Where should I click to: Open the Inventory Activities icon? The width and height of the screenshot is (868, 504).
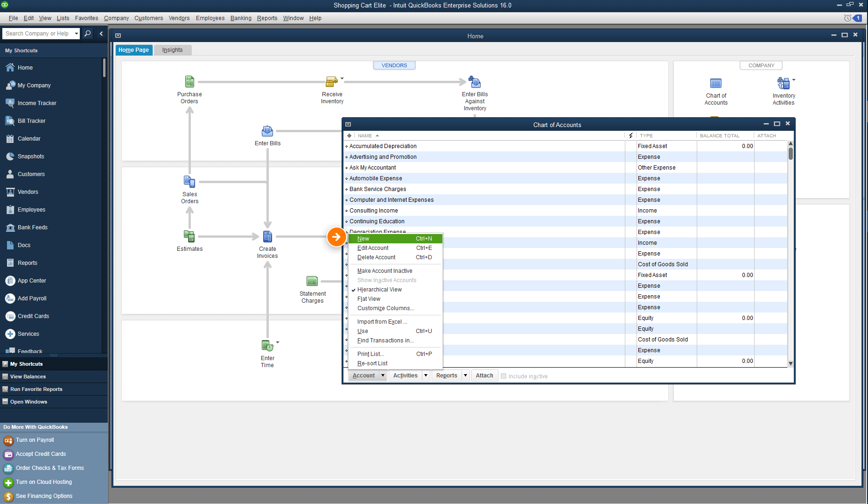tap(784, 83)
